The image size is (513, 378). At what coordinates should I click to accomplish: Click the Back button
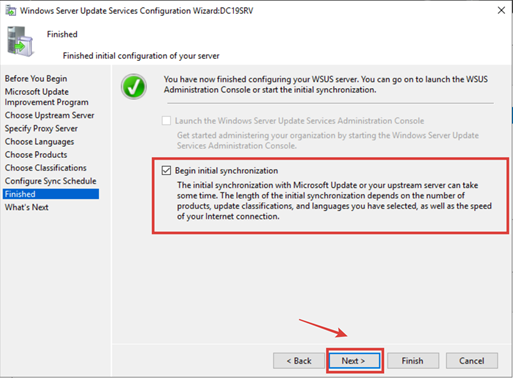tap(299, 361)
